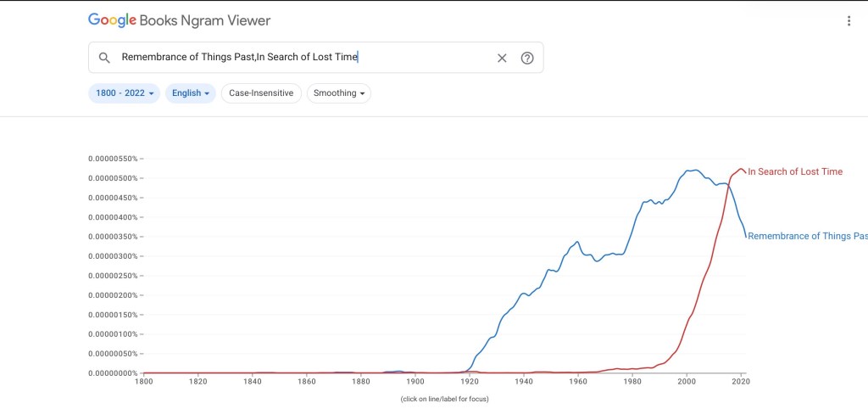The image size is (868, 420).
Task: Expand the English corpus dropdown
Action: (191, 93)
